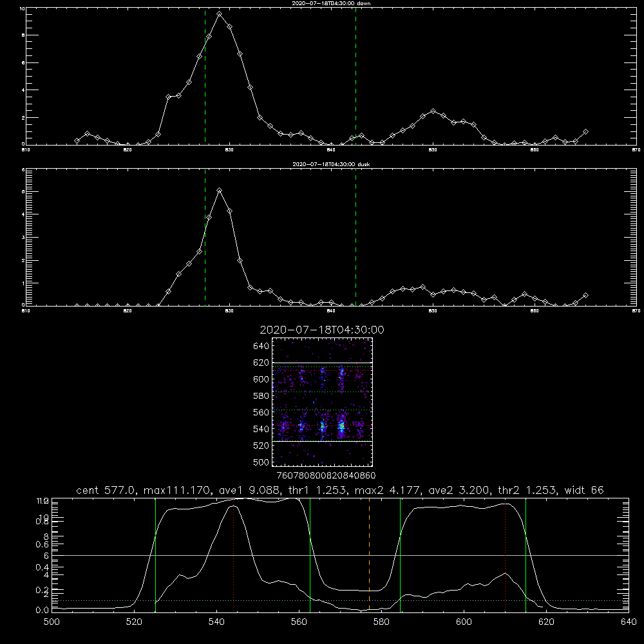This screenshot has width=644, height=644.
Task: Select the heatmap title '2020-07-18T04:30:00'
Action: pyautogui.click(x=322, y=330)
